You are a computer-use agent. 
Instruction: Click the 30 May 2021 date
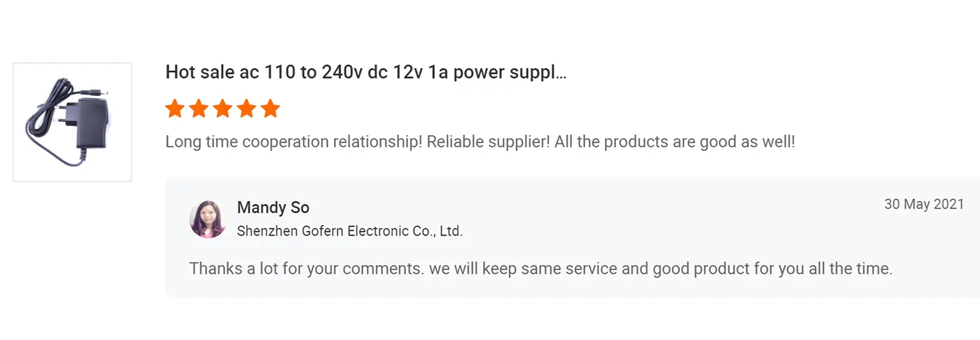[x=924, y=205]
